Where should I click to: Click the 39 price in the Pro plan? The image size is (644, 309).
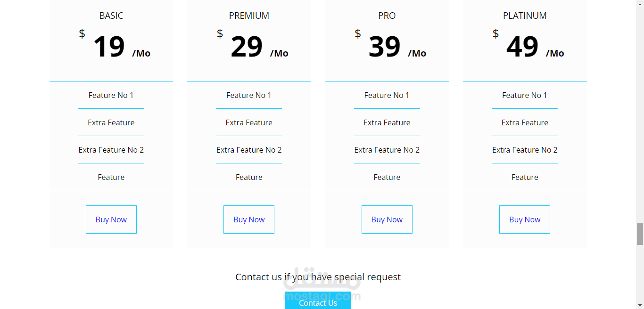point(384,47)
